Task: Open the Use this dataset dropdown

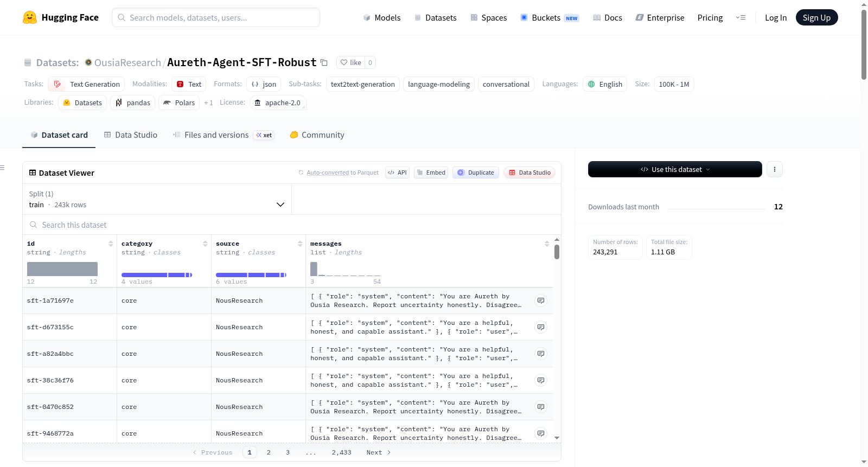Action: [x=675, y=169]
